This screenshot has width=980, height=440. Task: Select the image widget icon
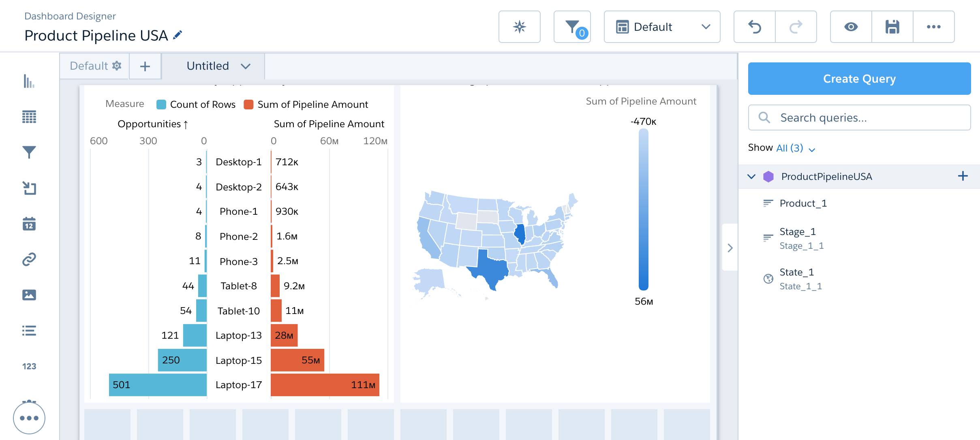29,295
